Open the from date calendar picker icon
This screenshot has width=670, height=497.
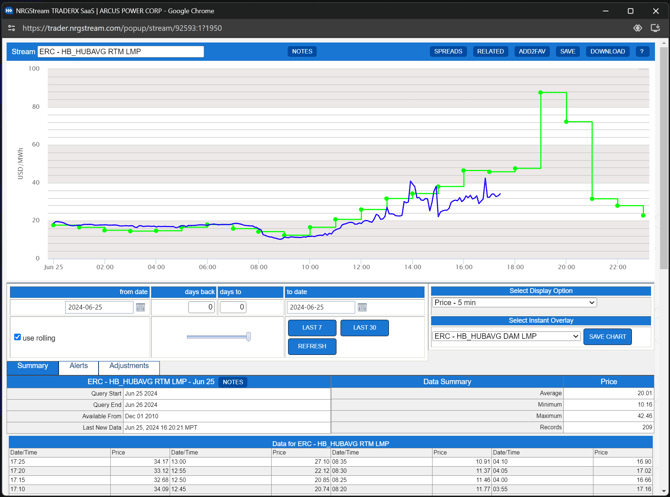point(141,307)
